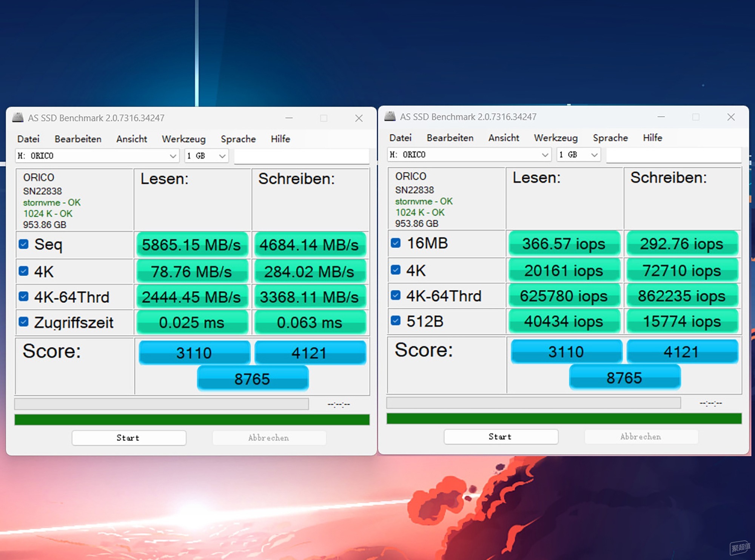This screenshot has width=755, height=560.
Task: Uncheck the 16MB checkbox
Action: tap(396, 243)
